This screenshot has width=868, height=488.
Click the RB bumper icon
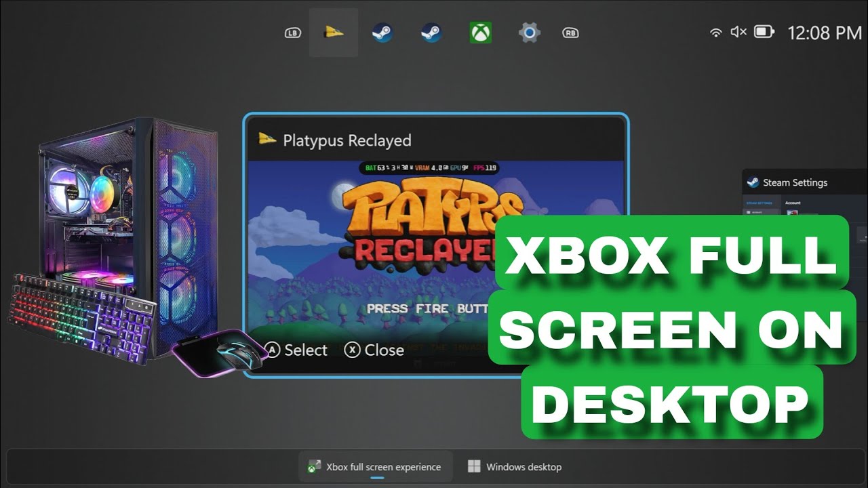point(570,33)
